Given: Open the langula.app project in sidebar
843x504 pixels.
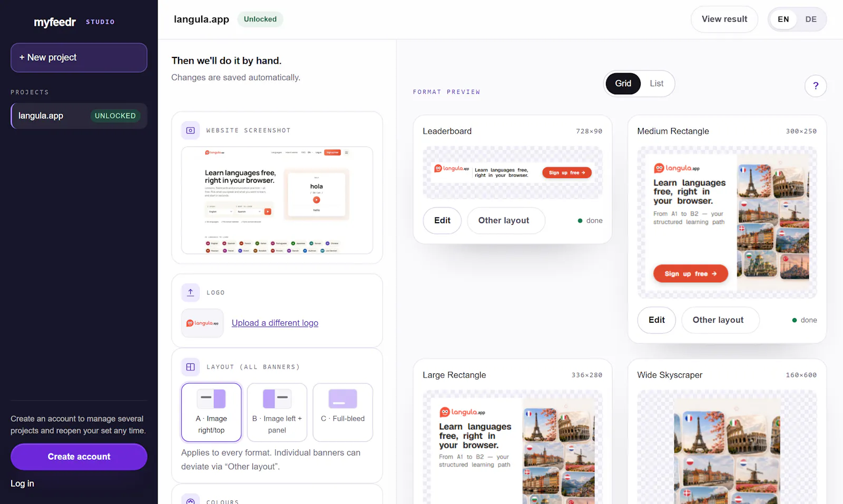Looking at the screenshot, I should coord(79,116).
